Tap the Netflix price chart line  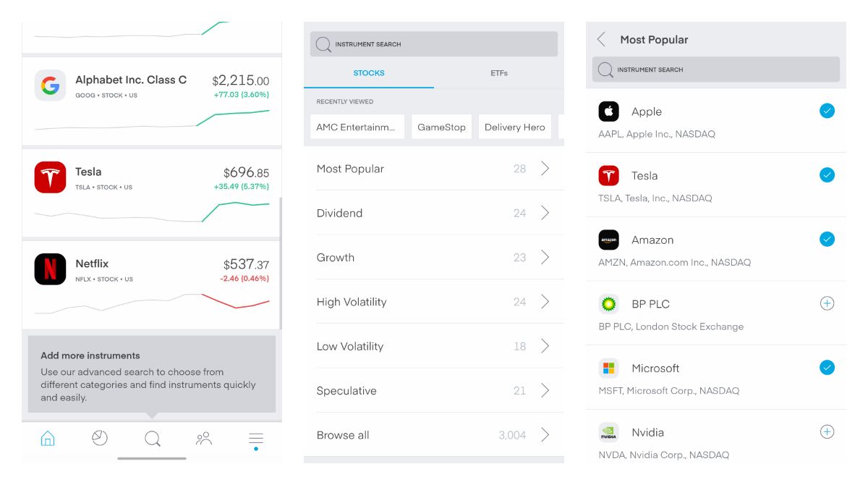point(152,303)
